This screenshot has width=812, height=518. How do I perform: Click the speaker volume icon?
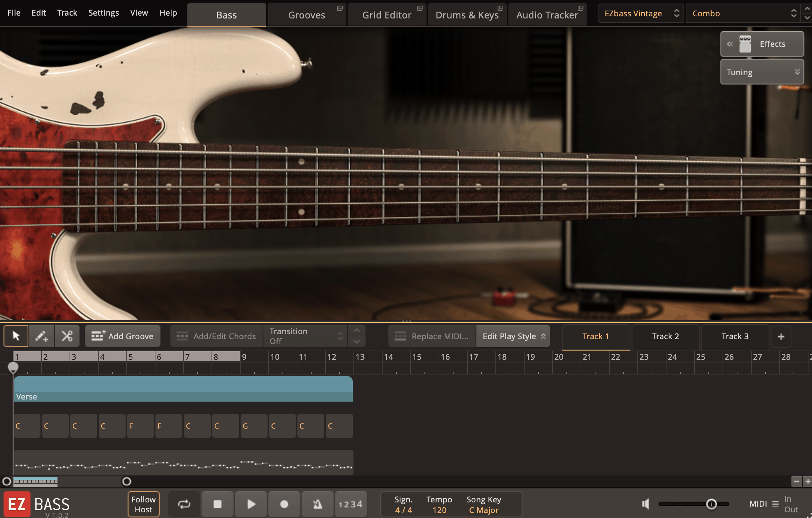tap(646, 504)
